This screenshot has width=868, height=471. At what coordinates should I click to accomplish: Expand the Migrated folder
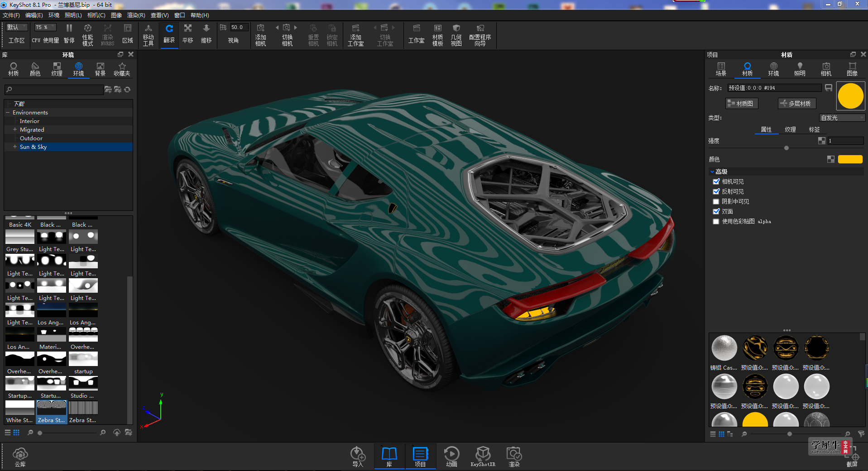[x=15, y=130]
